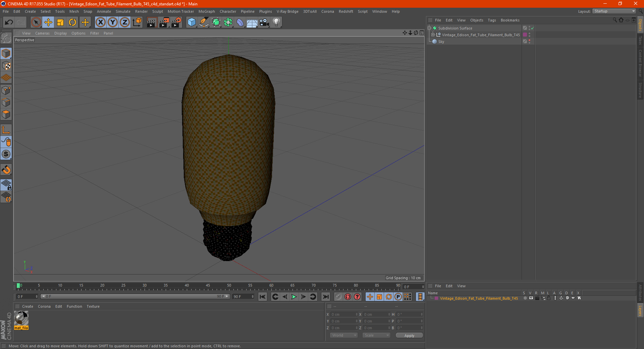Toggle layer solo for Vintage_Edison layer
This screenshot has height=349, width=644.
(525, 298)
